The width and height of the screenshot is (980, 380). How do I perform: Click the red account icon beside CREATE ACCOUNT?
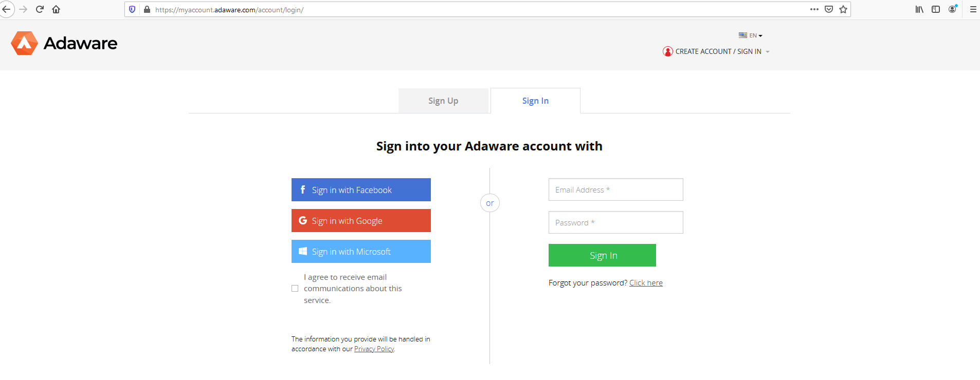[667, 51]
